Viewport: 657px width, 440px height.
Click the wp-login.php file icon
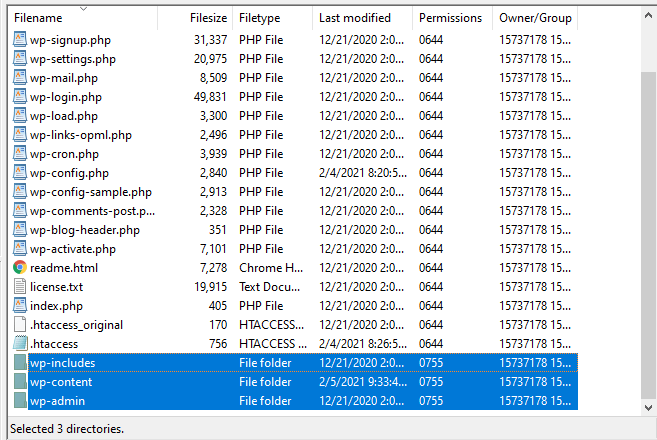20,97
